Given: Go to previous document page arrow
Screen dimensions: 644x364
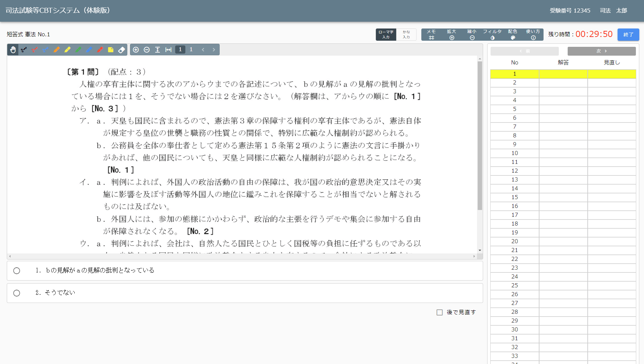Looking at the screenshot, I should pyautogui.click(x=203, y=50).
